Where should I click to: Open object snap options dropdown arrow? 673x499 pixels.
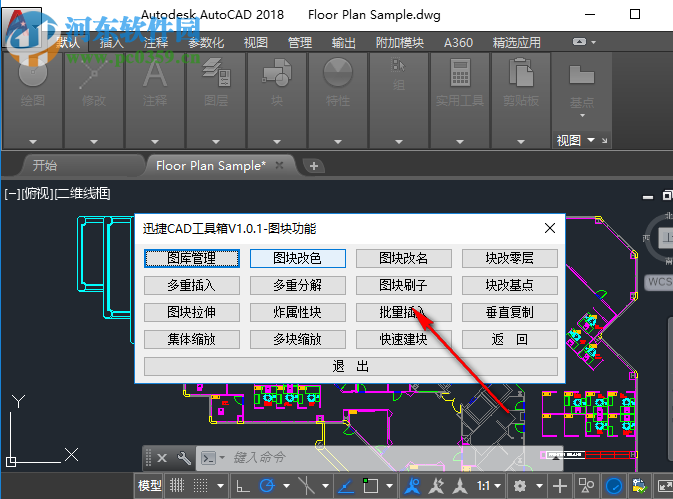389,486
